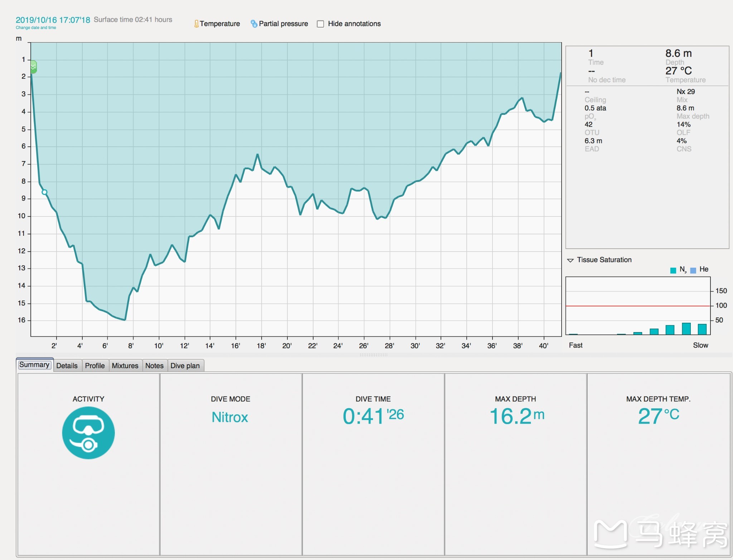Switch to the Profile tab

(x=95, y=366)
